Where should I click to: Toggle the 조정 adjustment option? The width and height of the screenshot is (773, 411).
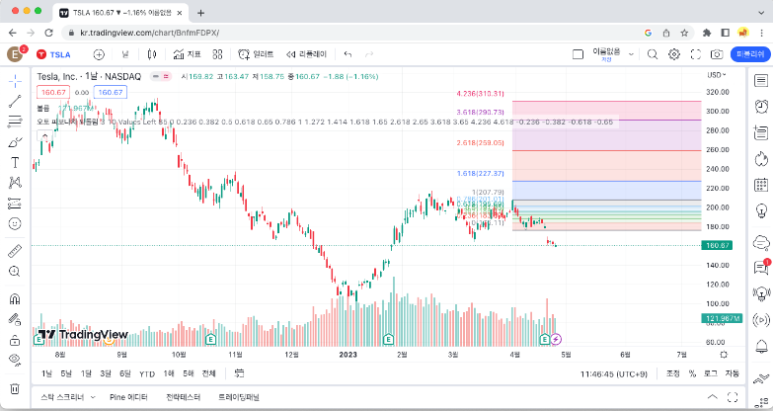coord(673,374)
